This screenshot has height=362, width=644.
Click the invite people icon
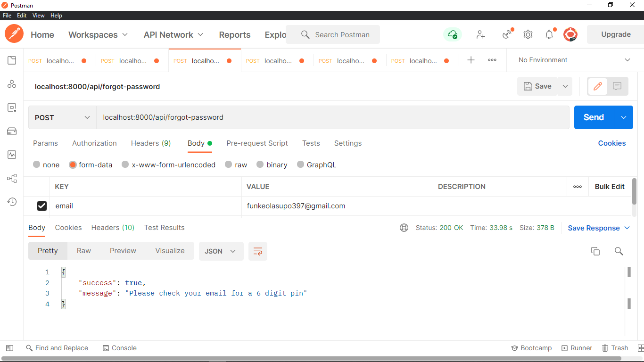point(481,34)
